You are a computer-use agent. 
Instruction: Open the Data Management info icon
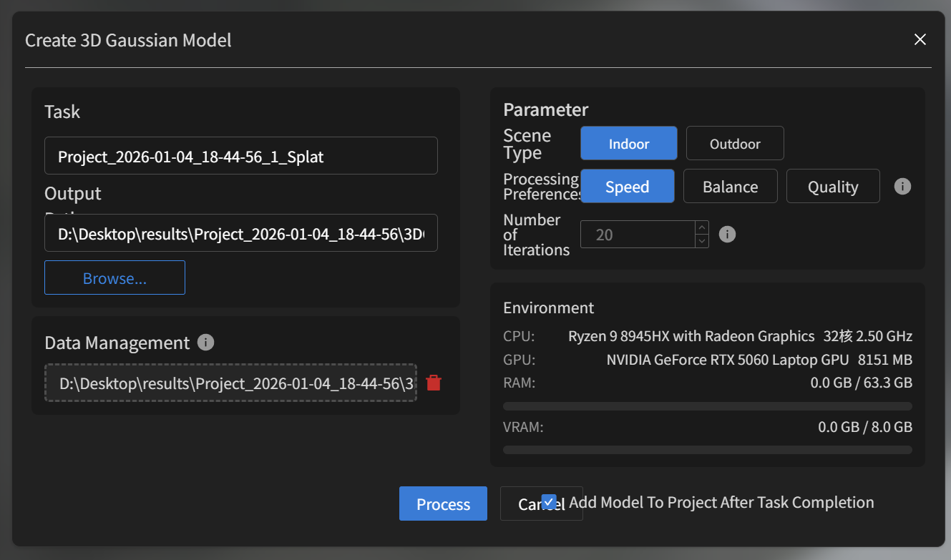point(205,343)
